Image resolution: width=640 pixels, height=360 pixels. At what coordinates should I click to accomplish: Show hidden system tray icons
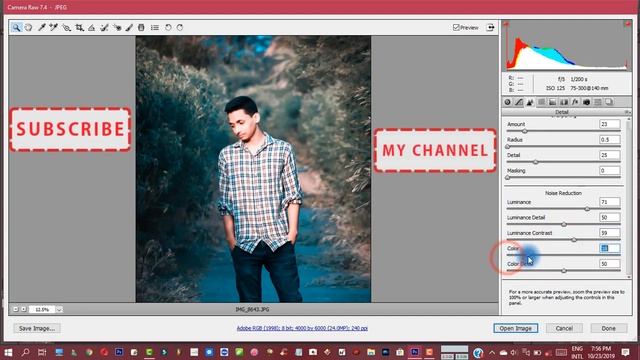tap(492, 352)
